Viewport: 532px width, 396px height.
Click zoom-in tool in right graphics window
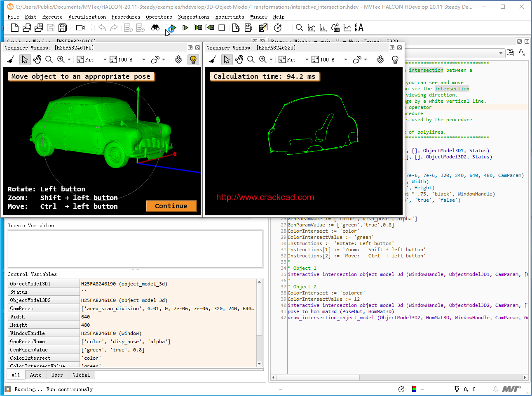[x=263, y=59]
